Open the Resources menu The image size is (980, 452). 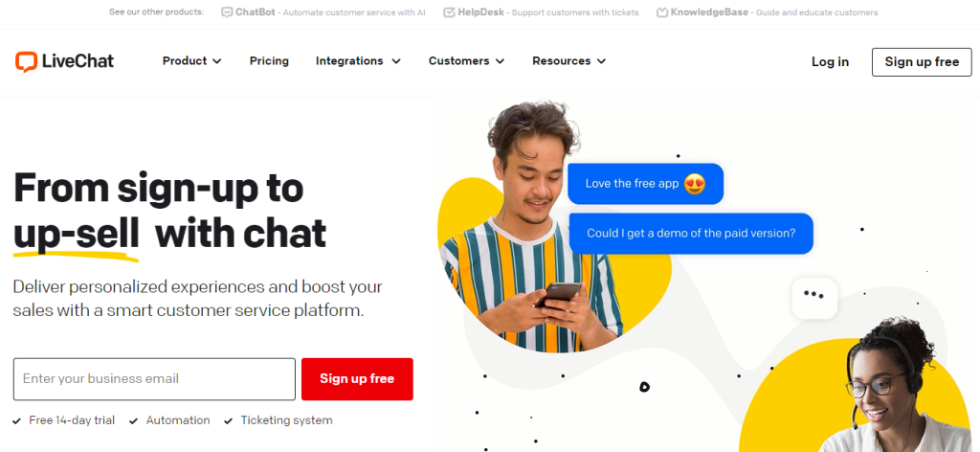click(568, 61)
